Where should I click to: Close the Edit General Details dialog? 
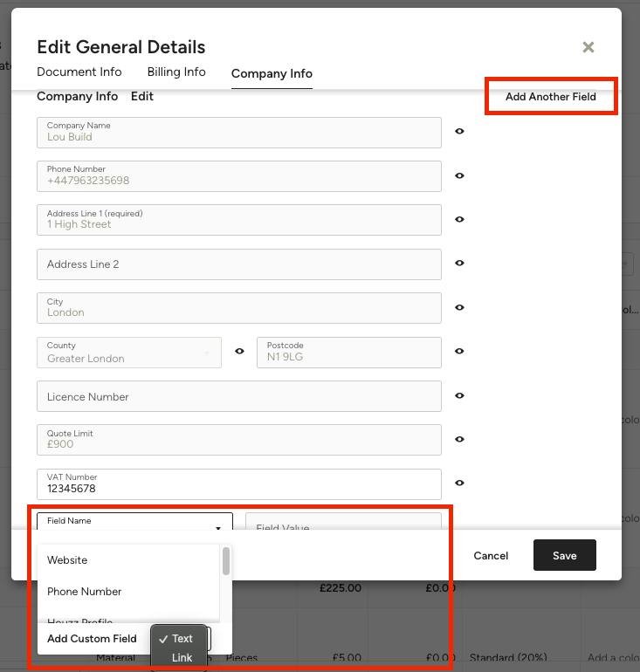588,47
